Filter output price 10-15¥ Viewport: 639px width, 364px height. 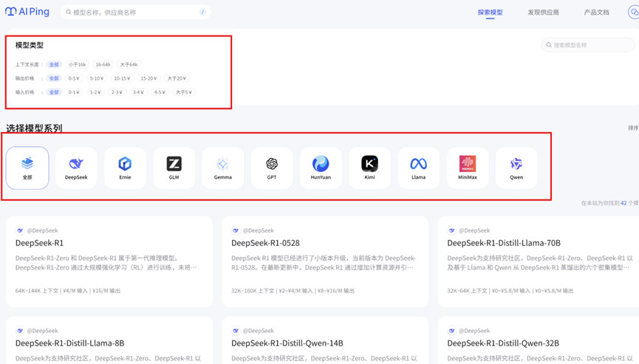pyautogui.click(x=122, y=78)
